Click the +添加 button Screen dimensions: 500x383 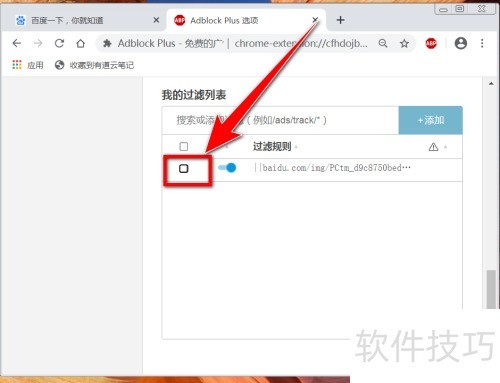point(431,120)
